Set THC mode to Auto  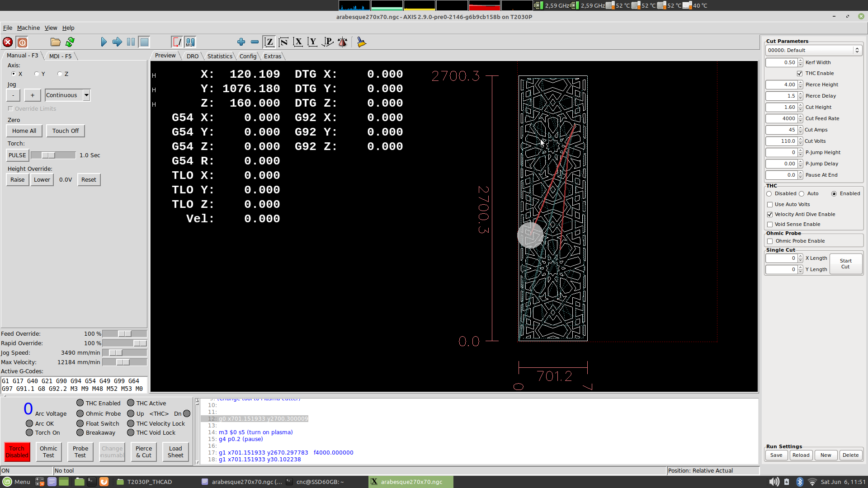tap(802, 193)
